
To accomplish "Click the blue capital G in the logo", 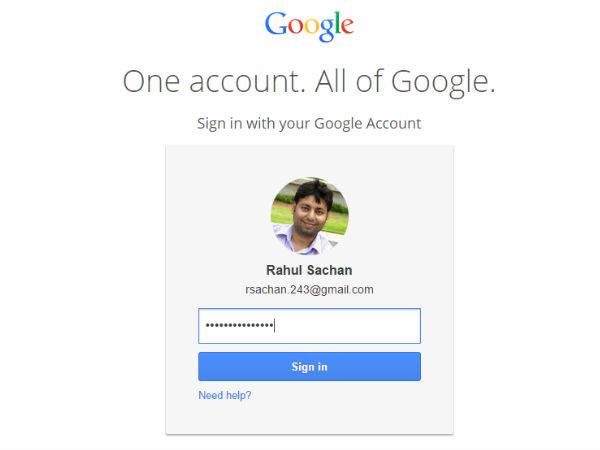I will click(x=275, y=25).
